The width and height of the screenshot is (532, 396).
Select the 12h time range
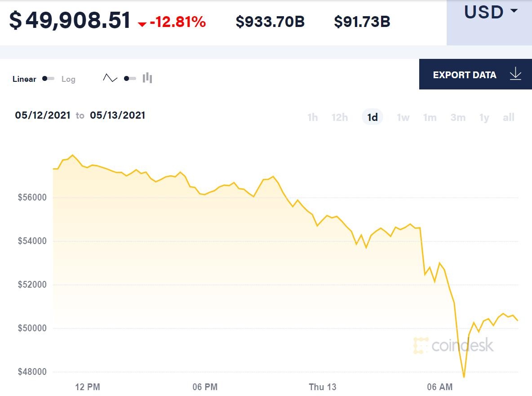click(340, 117)
